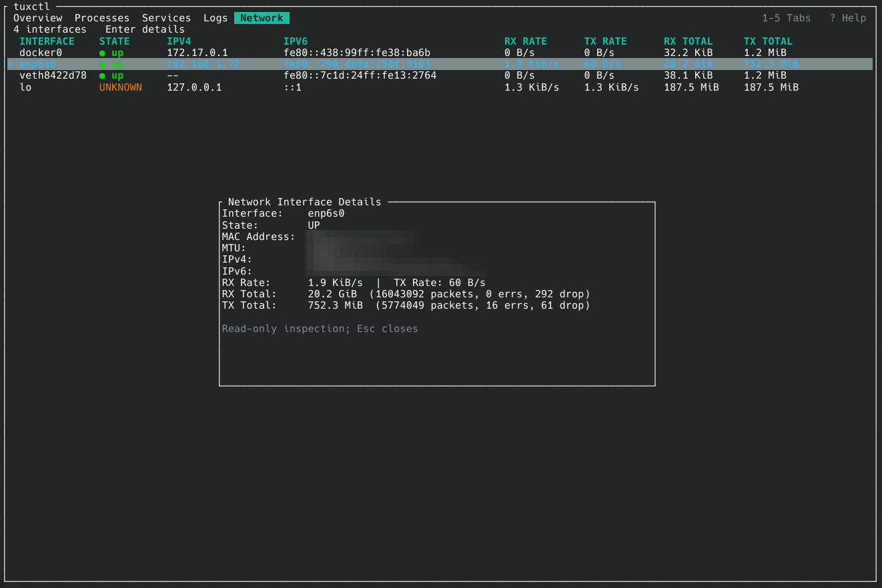Click the UNKNOWN state of lo
This screenshot has height=588, width=882.
[x=121, y=87]
